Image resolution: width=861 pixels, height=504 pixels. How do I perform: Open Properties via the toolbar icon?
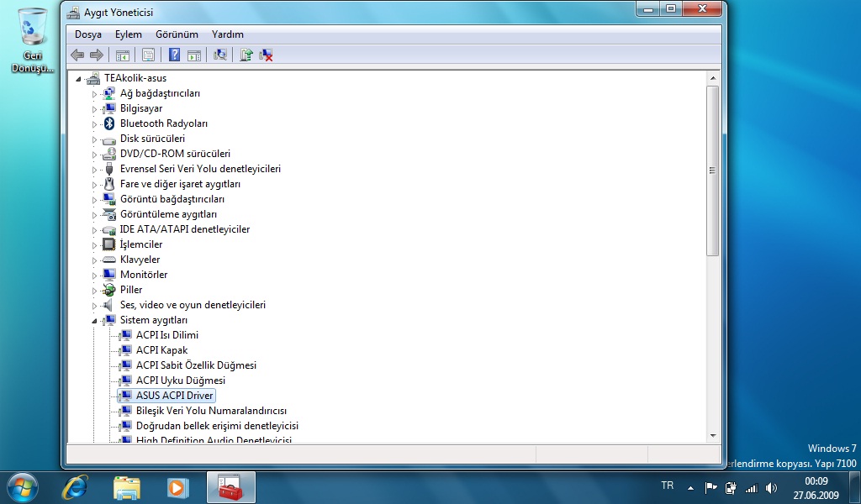click(x=148, y=55)
